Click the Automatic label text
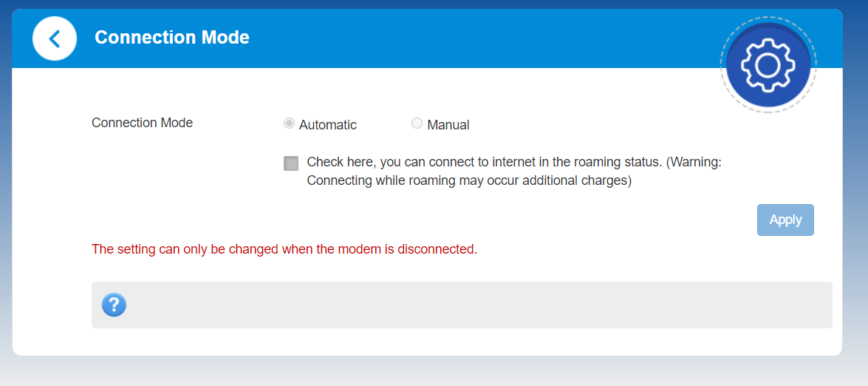This screenshot has height=386, width=868. coord(328,125)
